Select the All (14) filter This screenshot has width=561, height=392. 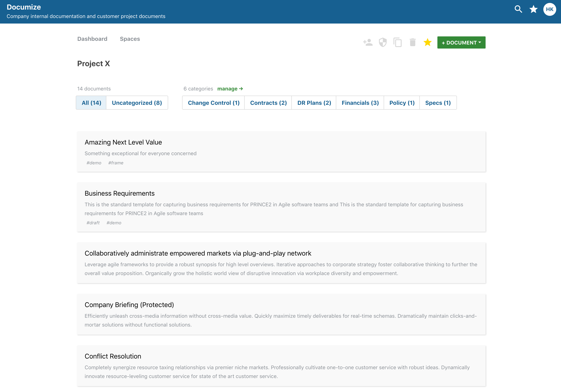pyautogui.click(x=91, y=103)
